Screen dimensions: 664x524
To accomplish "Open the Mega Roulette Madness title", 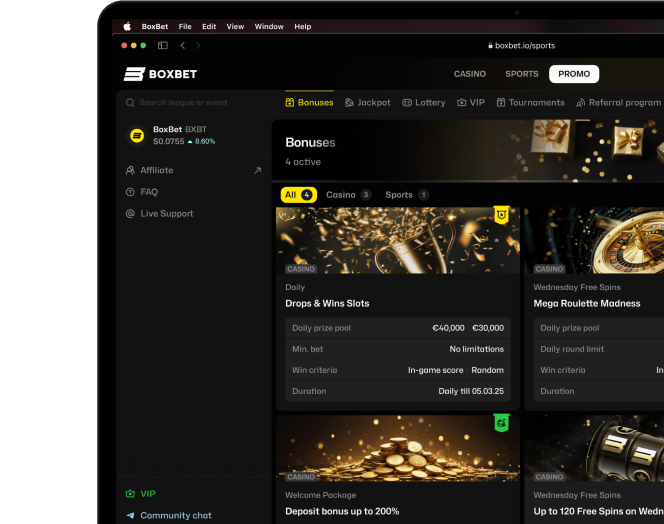I will 587,303.
